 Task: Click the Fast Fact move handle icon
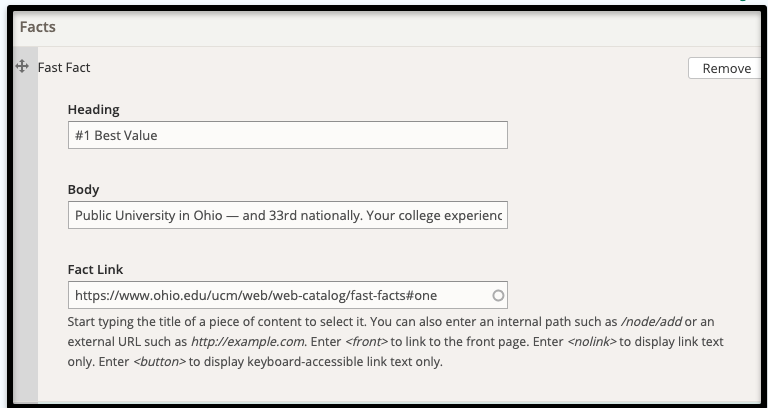tap(22, 66)
